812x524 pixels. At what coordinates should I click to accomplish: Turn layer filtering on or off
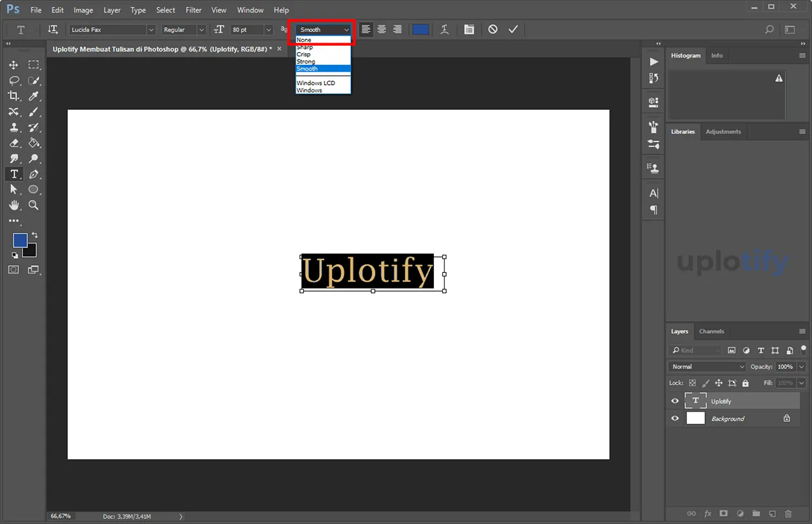click(x=804, y=349)
